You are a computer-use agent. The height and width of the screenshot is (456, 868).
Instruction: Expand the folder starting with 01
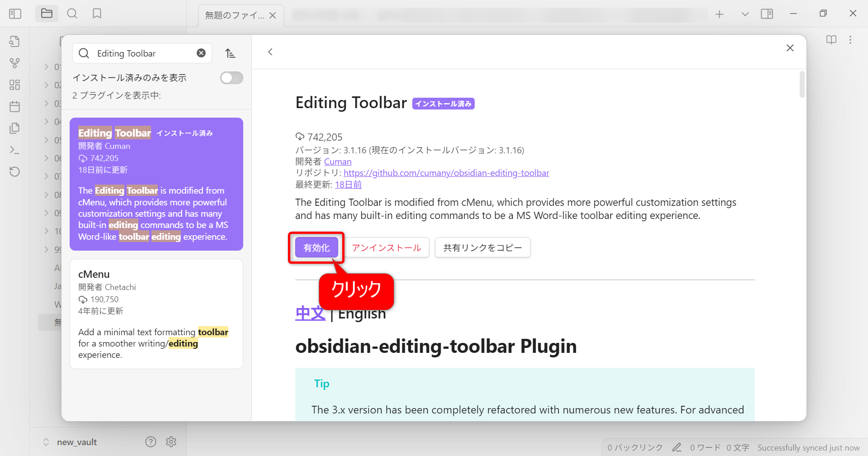[46, 67]
